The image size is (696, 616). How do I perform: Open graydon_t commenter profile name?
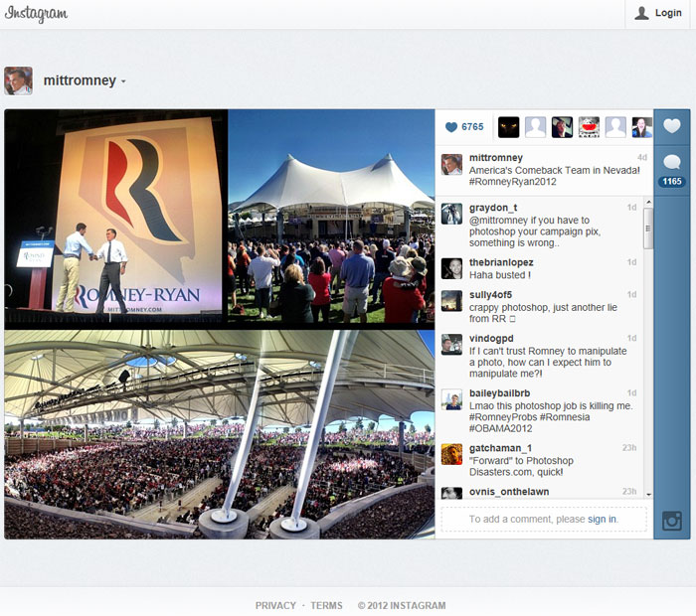tap(493, 208)
